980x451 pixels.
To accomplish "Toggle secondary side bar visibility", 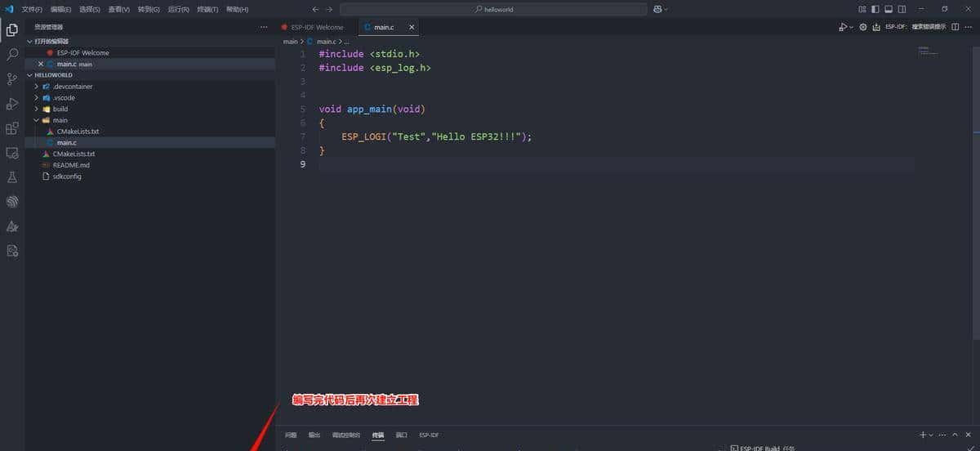I will pyautogui.click(x=902, y=9).
